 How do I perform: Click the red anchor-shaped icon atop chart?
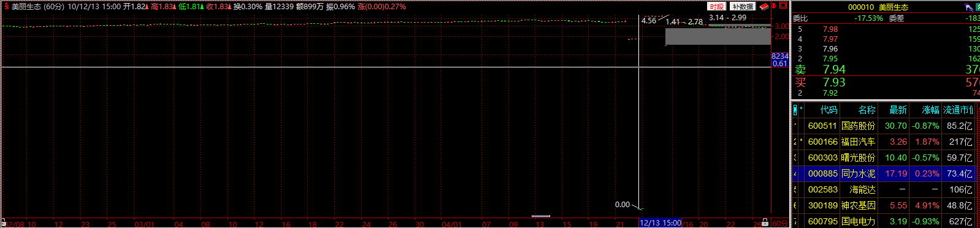click(x=774, y=6)
